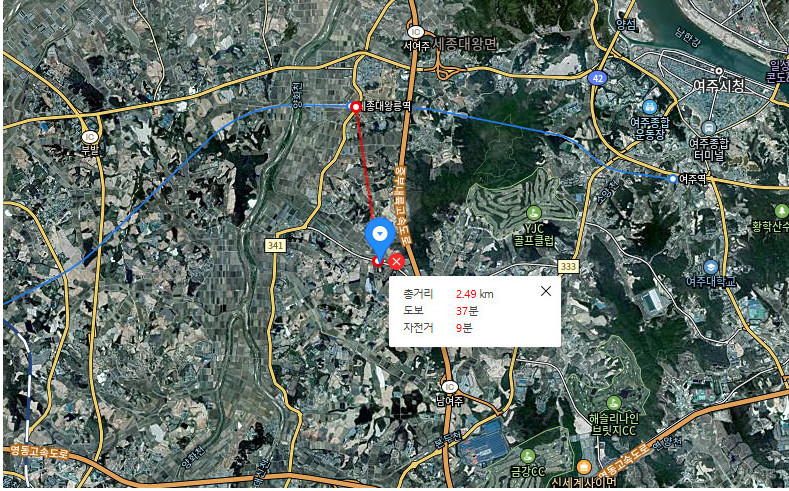The width and height of the screenshot is (789, 491).
Task: Select the blue location pin marker
Action: [x=380, y=239]
